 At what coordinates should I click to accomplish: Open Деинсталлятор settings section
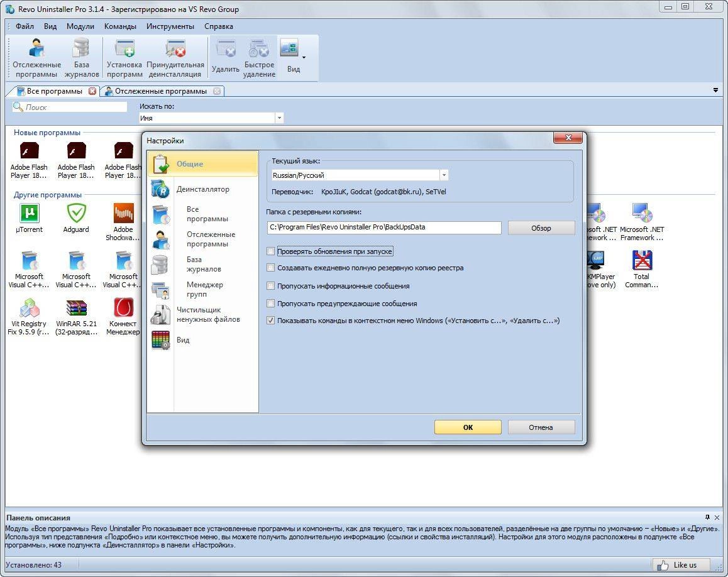(203, 189)
